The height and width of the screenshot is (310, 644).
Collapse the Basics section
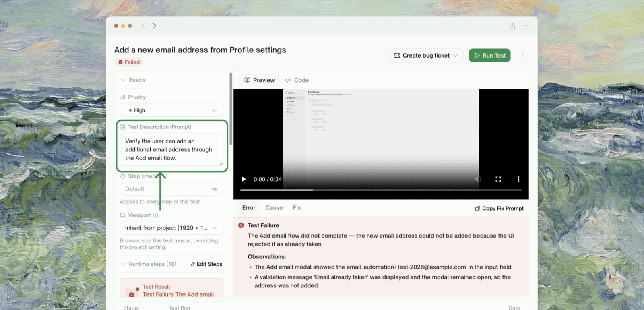[123, 80]
